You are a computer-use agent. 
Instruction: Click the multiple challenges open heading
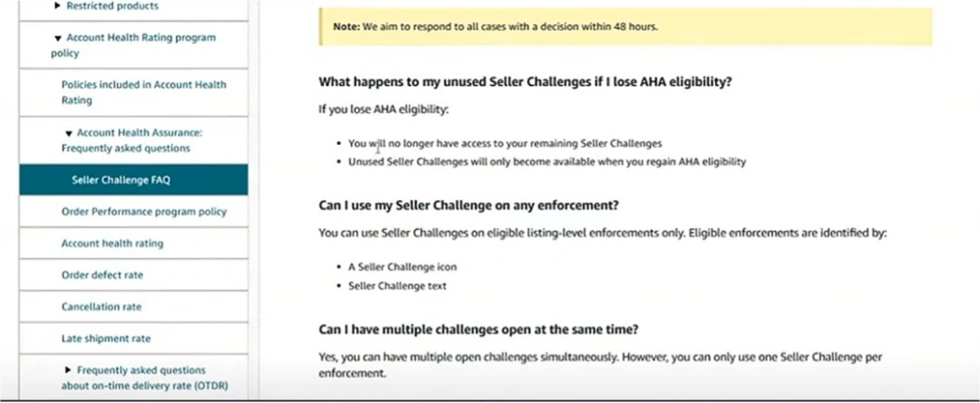pyautogui.click(x=479, y=329)
